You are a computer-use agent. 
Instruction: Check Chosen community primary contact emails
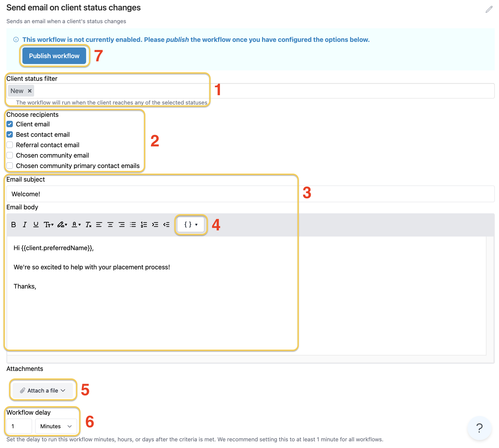pyautogui.click(x=10, y=166)
